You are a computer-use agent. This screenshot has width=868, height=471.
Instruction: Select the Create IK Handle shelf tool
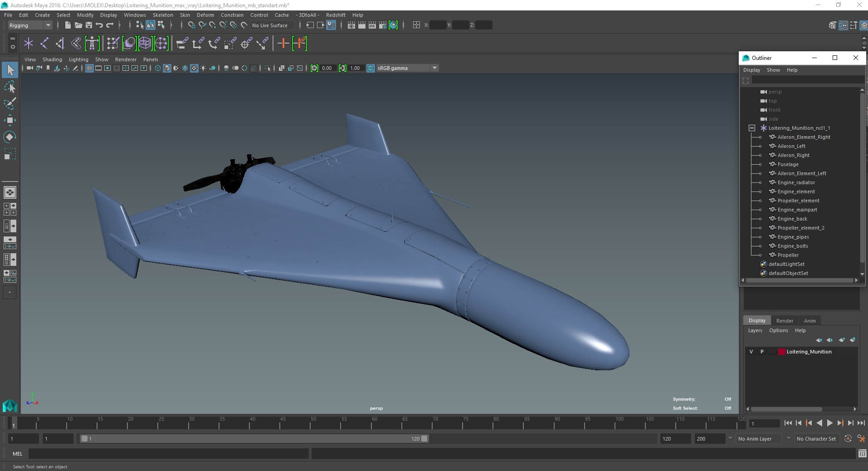[60, 44]
